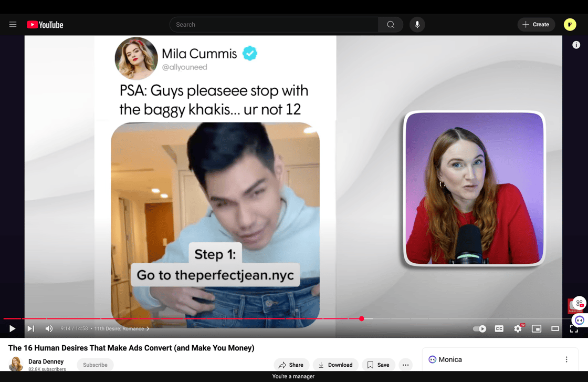Open video quality settings gear
The height and width of the screenshot is (382, 588).
(518, 328)
